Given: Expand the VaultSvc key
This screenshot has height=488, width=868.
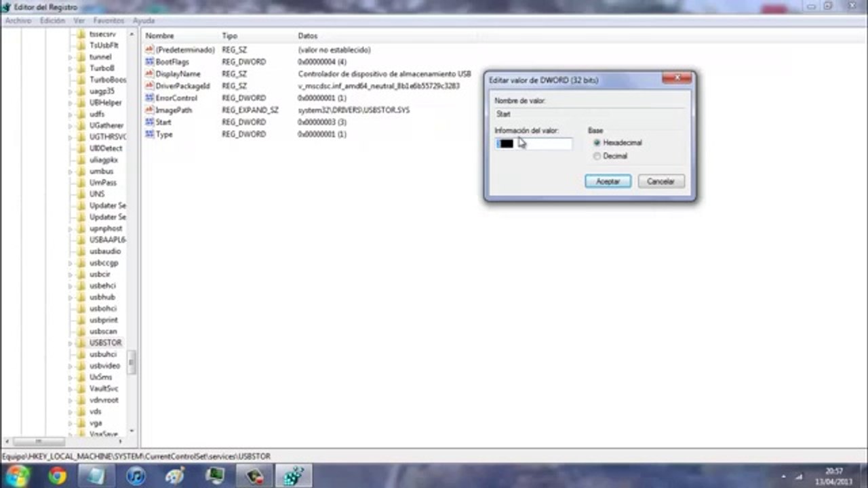Looking at the screenshot, I should (70, 389).
